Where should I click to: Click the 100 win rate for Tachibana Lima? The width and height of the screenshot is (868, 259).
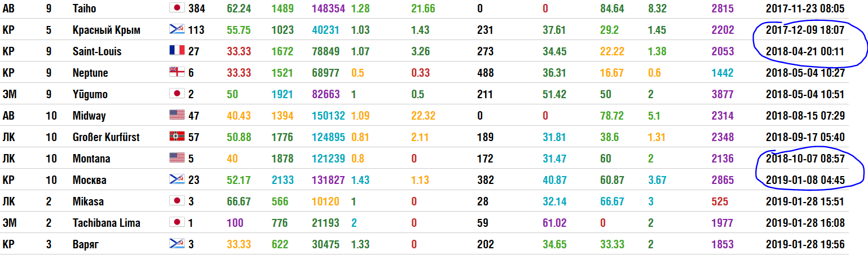coord(235,223)
